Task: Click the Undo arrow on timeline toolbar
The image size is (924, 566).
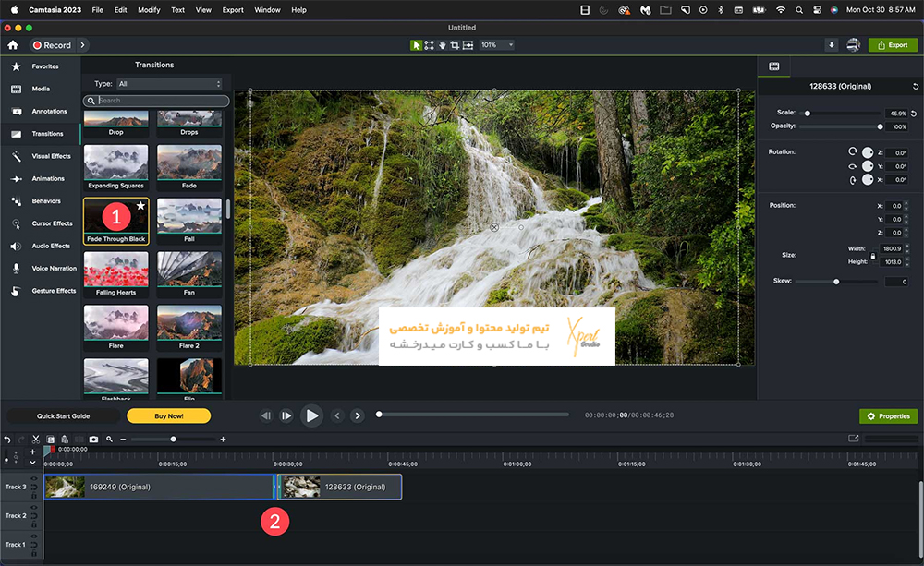Action: click(7, 440)
